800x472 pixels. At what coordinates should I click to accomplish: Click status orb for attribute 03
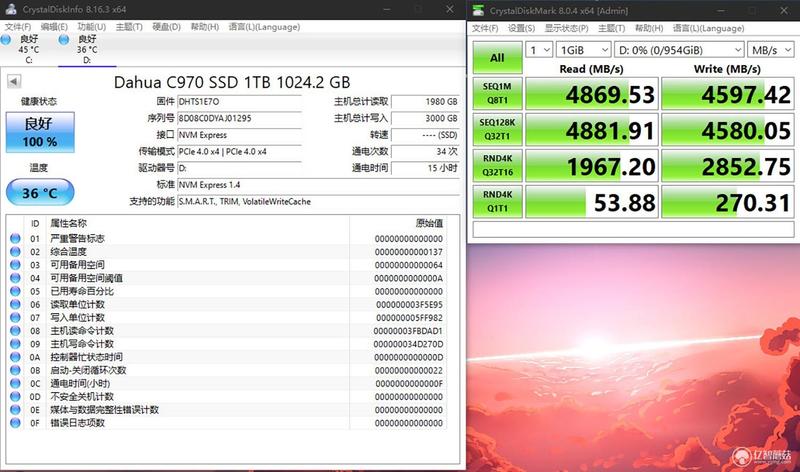(x=15, y=265)
